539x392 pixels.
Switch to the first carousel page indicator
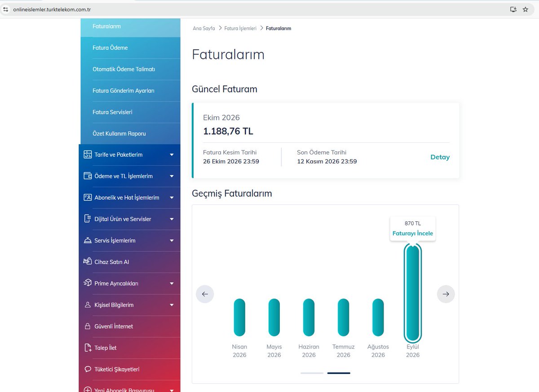tap(312, 373)
